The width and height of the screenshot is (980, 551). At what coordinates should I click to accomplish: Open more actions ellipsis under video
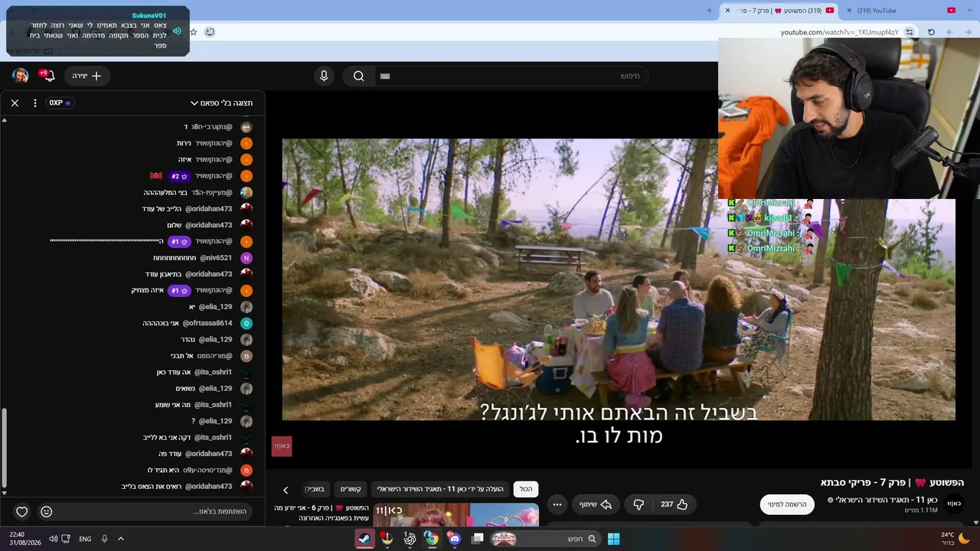tap(557, 504)
